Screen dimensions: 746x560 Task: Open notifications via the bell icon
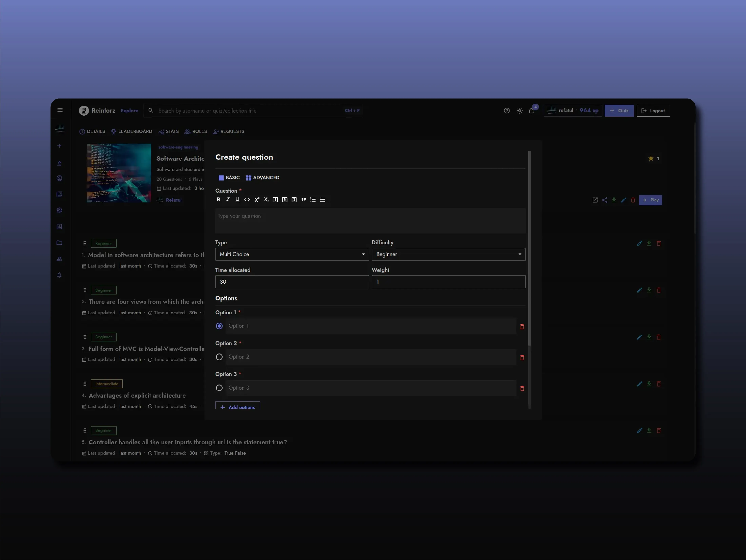pos(532,111)
